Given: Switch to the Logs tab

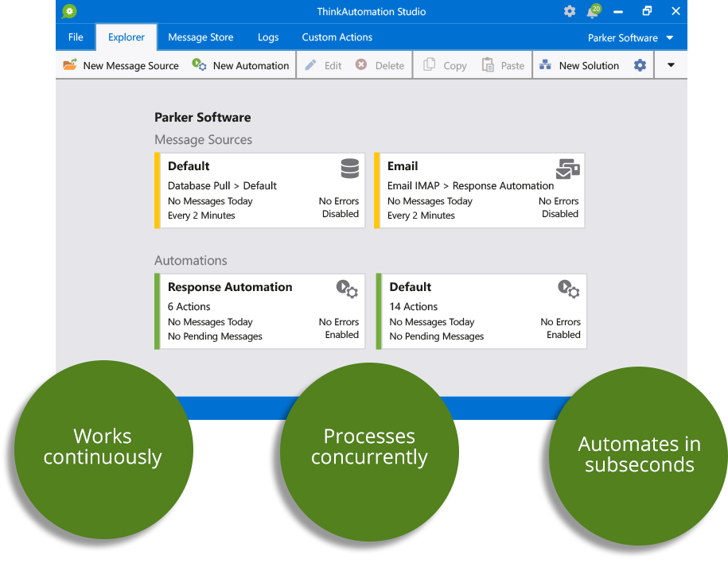Looking at the screenshot, I should pyautogui.click(x=268, y=37).
